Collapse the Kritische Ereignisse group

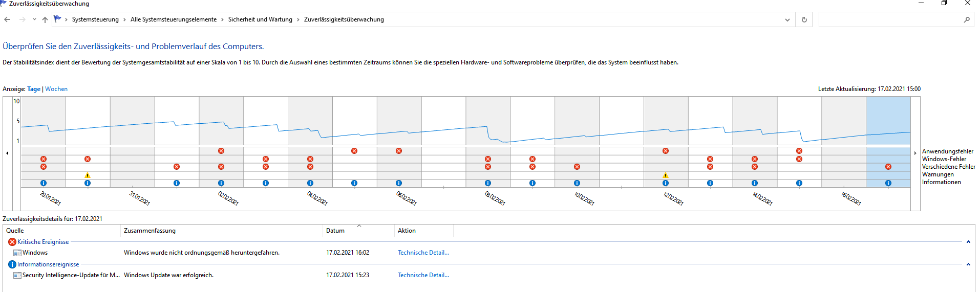[968, 242]
